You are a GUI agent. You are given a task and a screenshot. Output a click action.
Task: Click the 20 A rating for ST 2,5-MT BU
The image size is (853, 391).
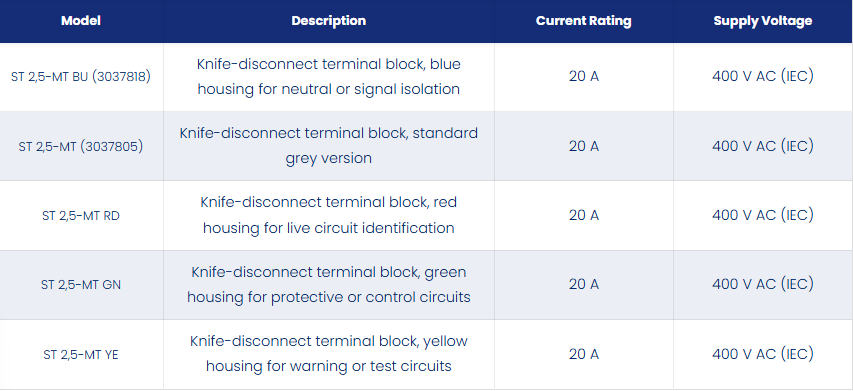(x=584, y=77)
